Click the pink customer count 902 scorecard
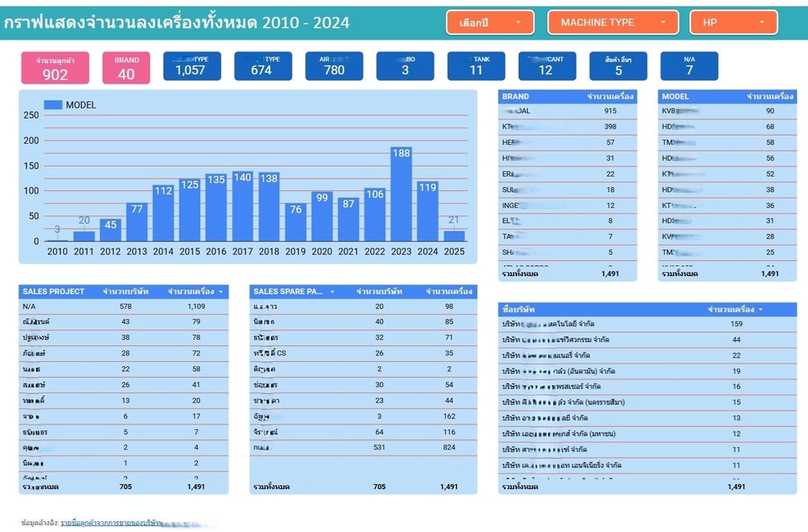The height and width of the screenshot is (532, 808). click(x=55, y=68)
